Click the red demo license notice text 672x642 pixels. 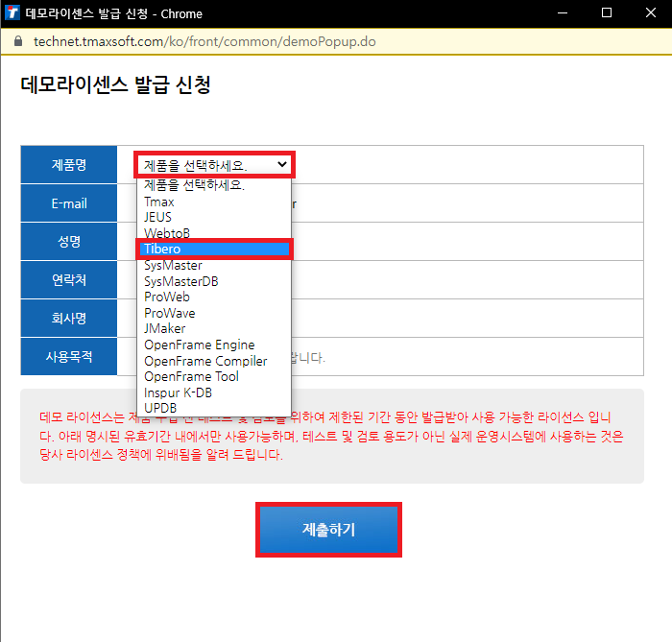(x=331, y=436)
